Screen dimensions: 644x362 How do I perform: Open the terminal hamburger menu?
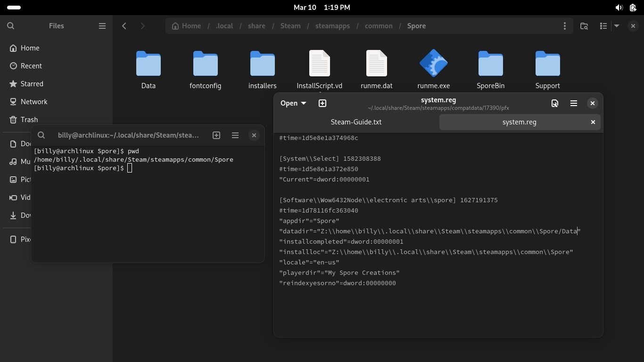coord(235,135)
